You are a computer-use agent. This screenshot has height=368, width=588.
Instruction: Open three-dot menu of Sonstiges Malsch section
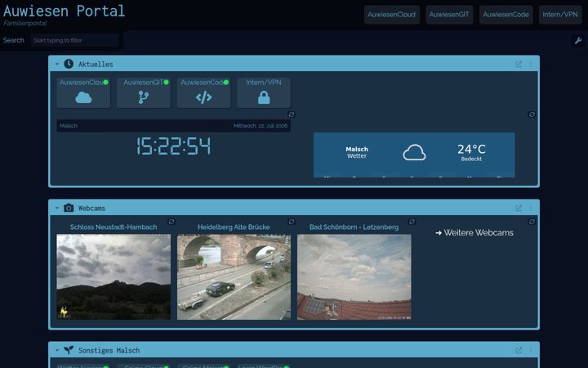pos(531,350)
